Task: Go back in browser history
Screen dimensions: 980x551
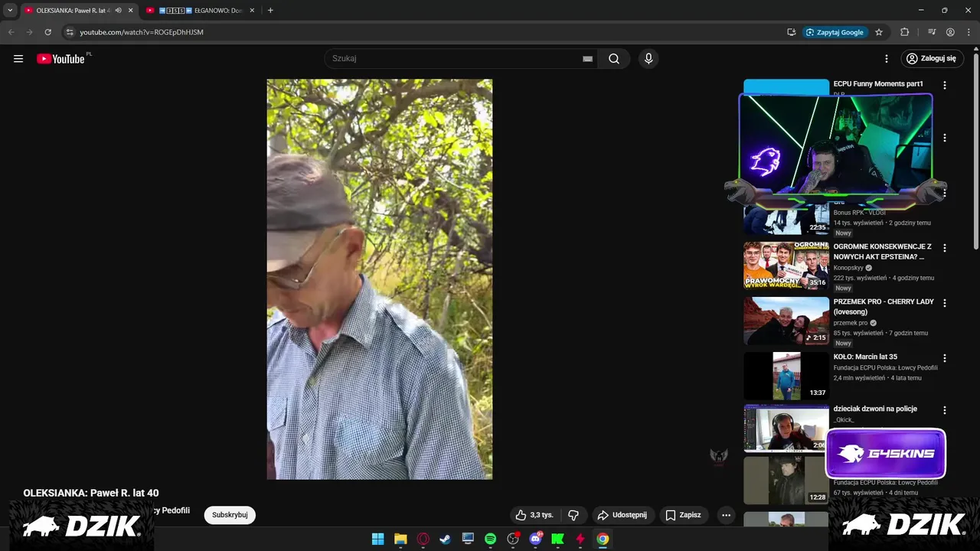Action: coord(11,32)
